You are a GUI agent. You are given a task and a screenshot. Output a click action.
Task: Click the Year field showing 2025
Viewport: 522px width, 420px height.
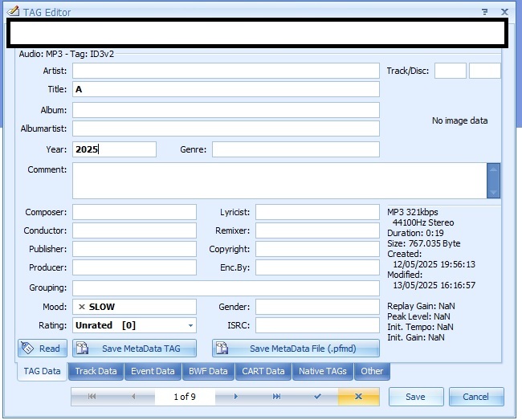pos(114,149)
